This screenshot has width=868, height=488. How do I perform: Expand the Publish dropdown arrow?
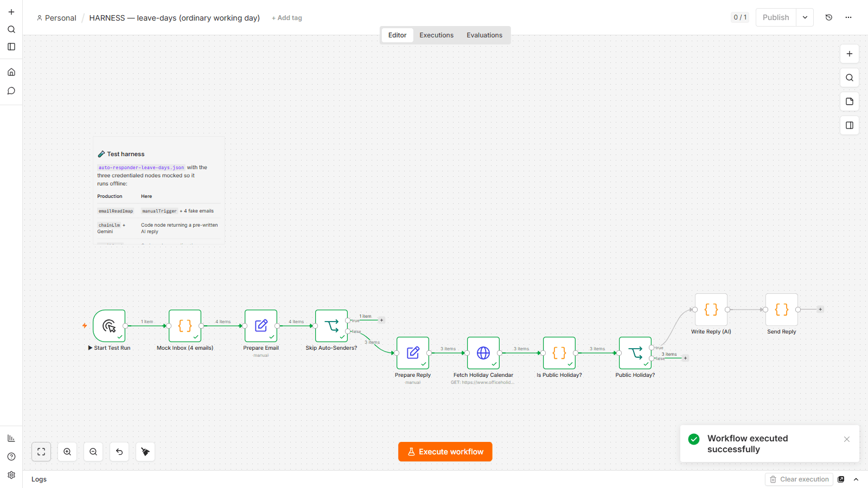tap(805, 17)
